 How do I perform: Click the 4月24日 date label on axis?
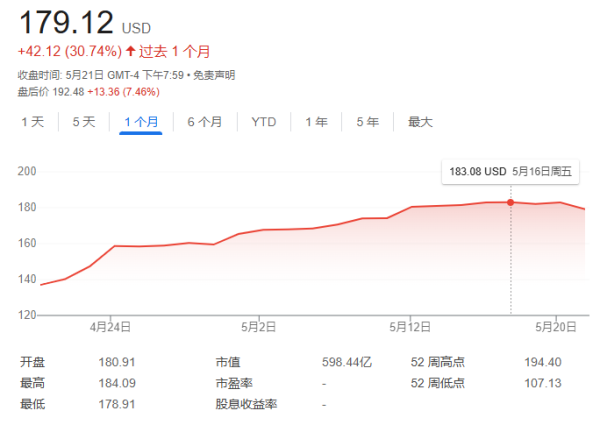[110, 326]
